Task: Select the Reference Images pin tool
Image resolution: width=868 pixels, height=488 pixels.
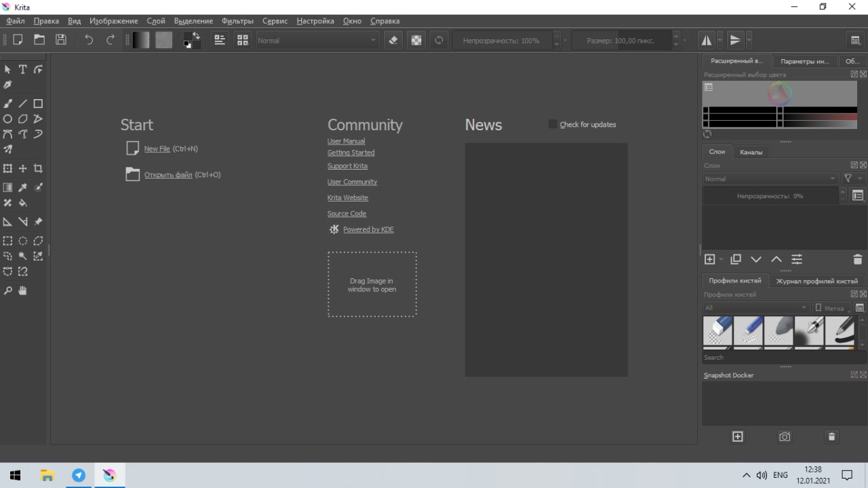Action: [x=38, y=222]
